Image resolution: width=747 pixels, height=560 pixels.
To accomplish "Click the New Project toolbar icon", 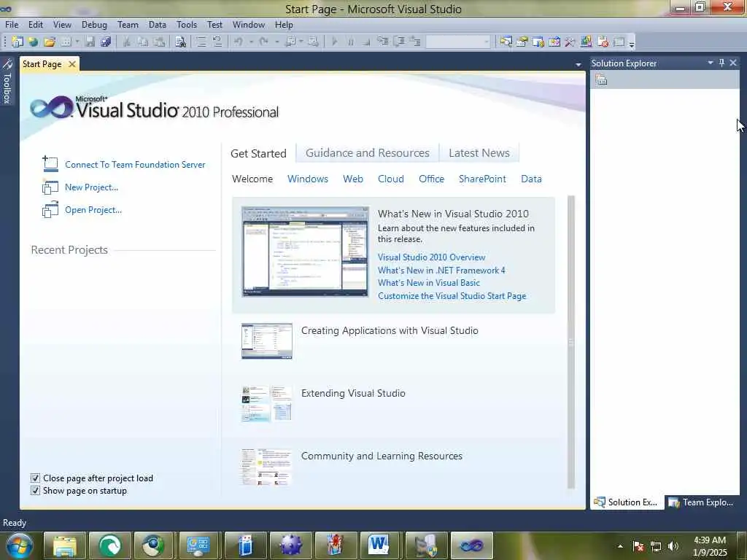I will click(18, 42).
